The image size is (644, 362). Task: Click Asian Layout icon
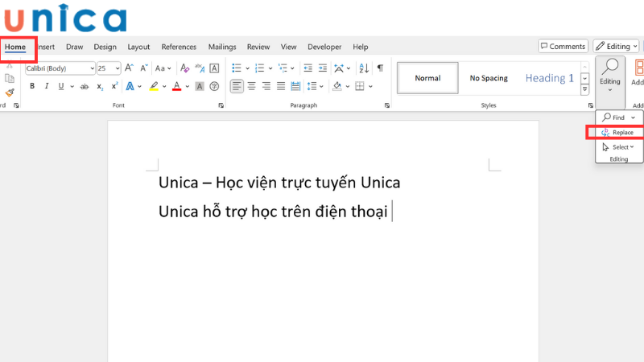pyautogui.click(x=339, y=68)
